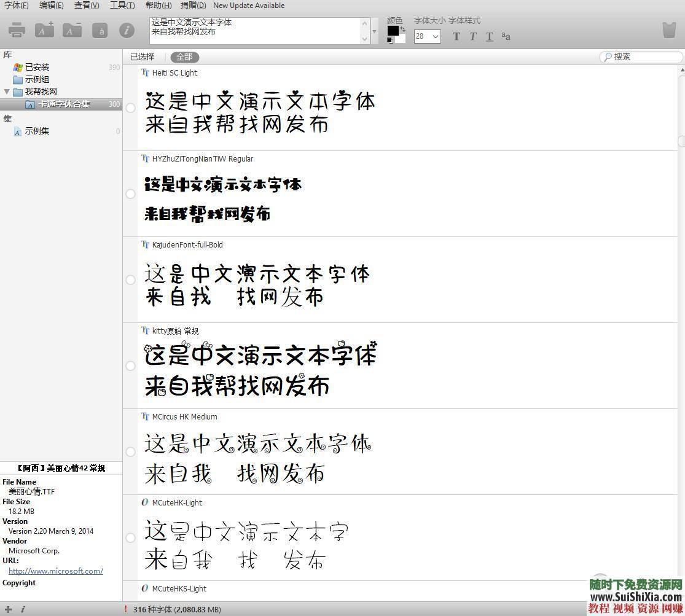
Task: Click the Add font icon in toolbar
Action: (44, 29)
